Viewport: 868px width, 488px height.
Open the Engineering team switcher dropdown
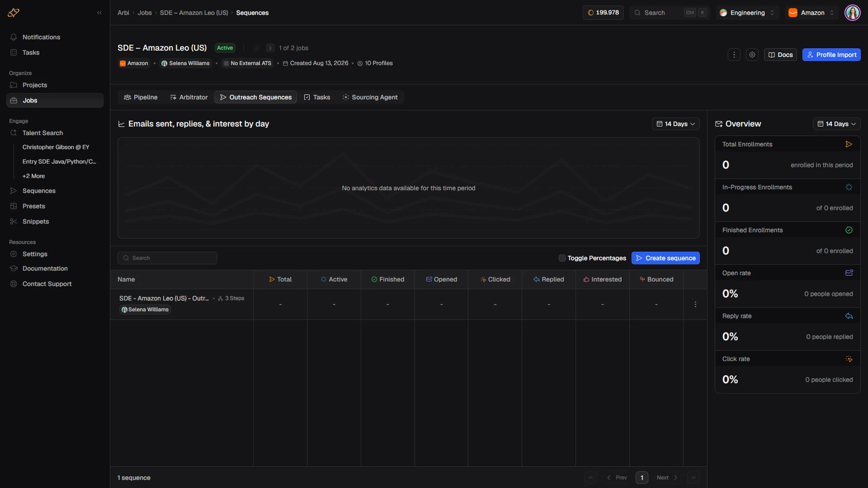pos(748,13)
